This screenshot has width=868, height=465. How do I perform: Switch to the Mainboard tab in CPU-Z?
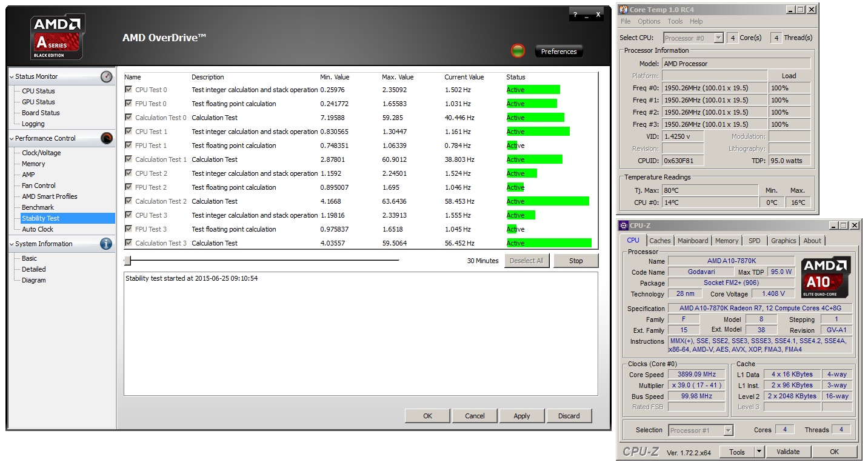pos(693,241)
